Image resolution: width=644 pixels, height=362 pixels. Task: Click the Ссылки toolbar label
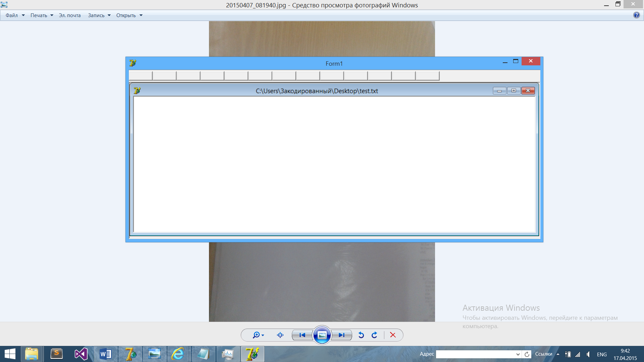tap(543, 354)
